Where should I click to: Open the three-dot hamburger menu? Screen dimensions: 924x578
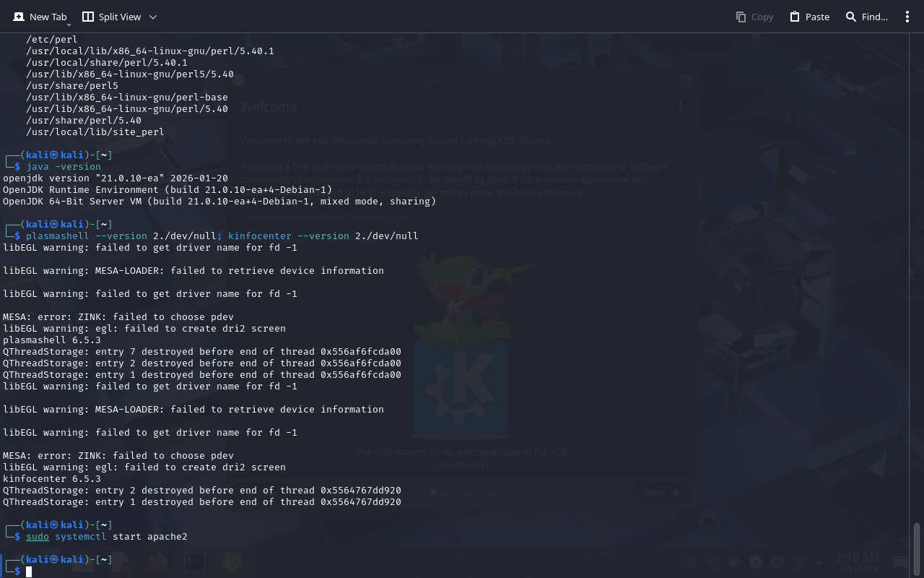(907, 17)
